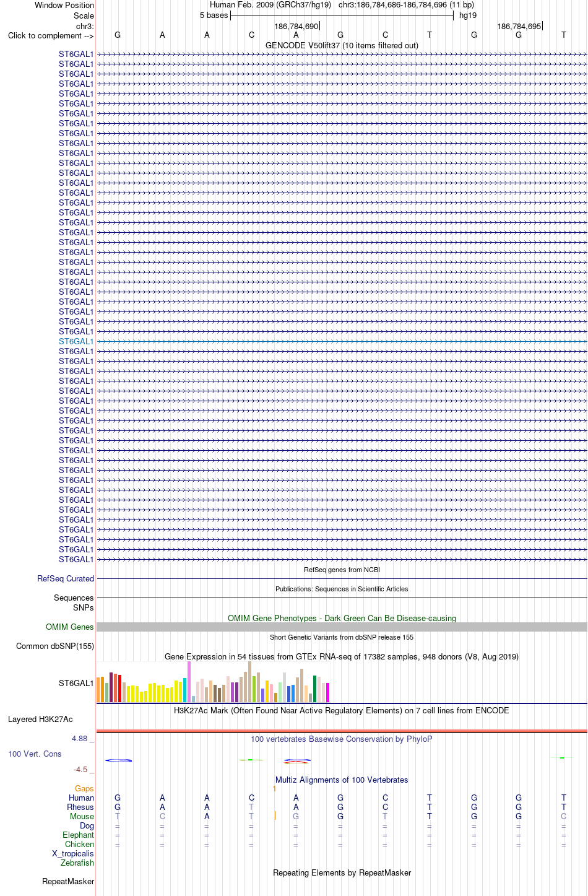The image size is (588, 896).
Task: Click the Zebrafish alignment row label
Action: [77, 863]
